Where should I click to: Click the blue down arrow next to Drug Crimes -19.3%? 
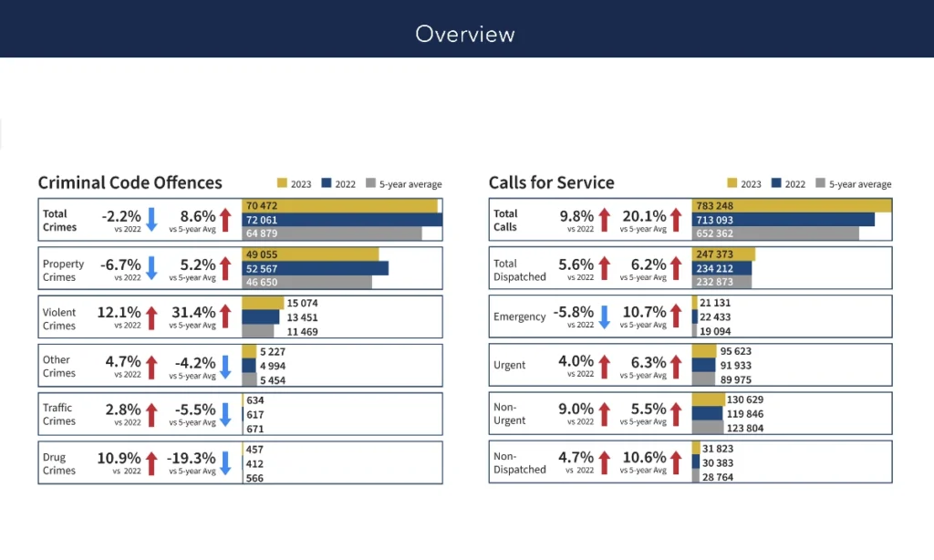click(x=226, y=462)
